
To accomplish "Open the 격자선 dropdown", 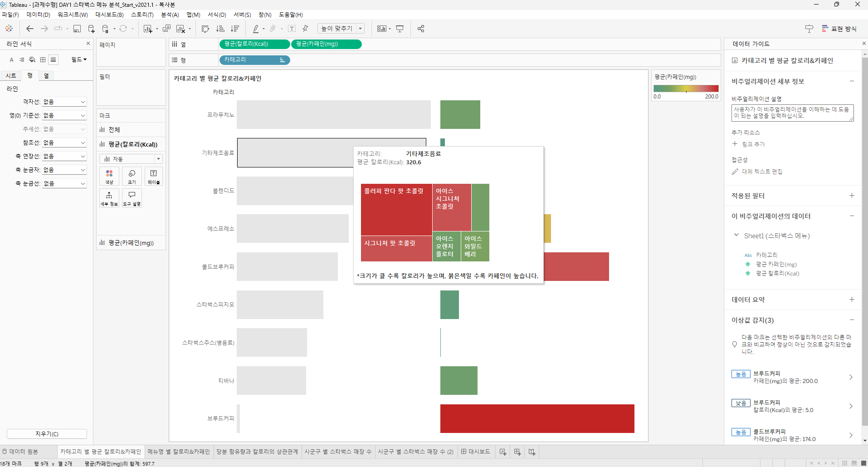I will (x=64, y=102).
